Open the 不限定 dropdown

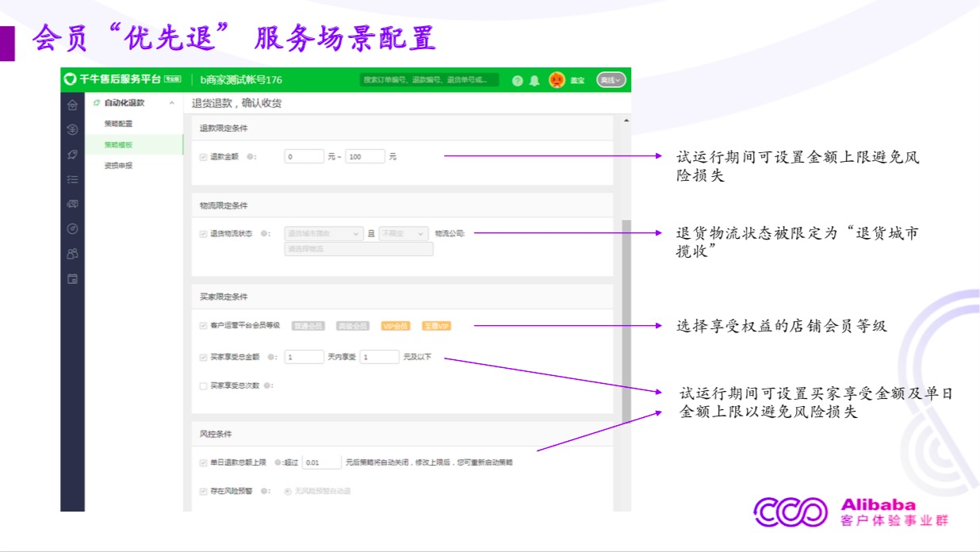tap(403, 234)
